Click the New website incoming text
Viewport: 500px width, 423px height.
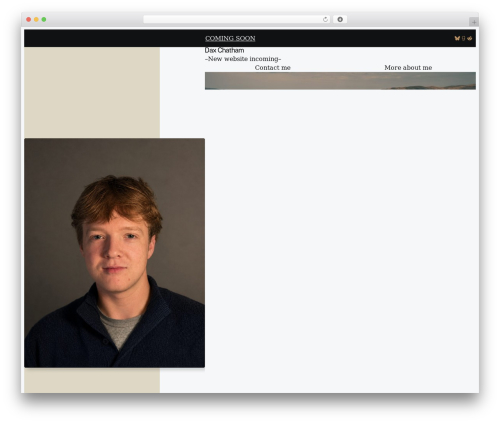(243, 59)
